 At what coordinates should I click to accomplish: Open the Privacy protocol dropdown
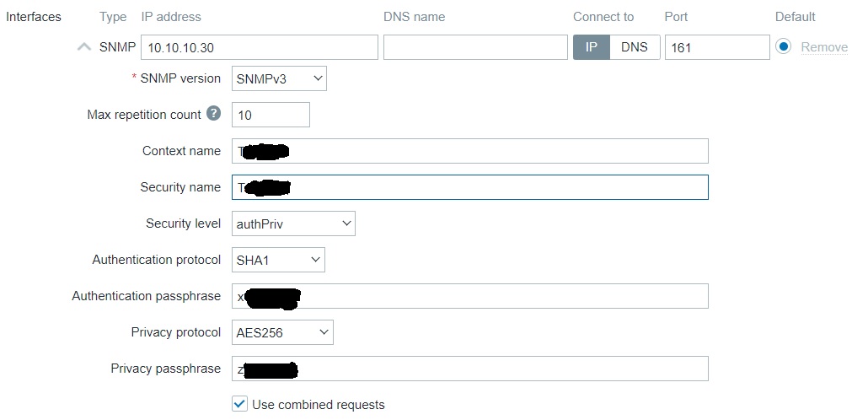click(282, 332)
